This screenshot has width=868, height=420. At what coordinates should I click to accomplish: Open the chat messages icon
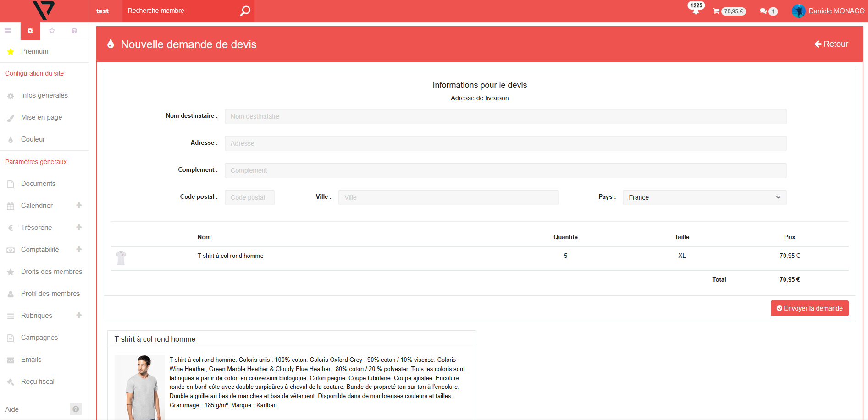pos(768,11)
